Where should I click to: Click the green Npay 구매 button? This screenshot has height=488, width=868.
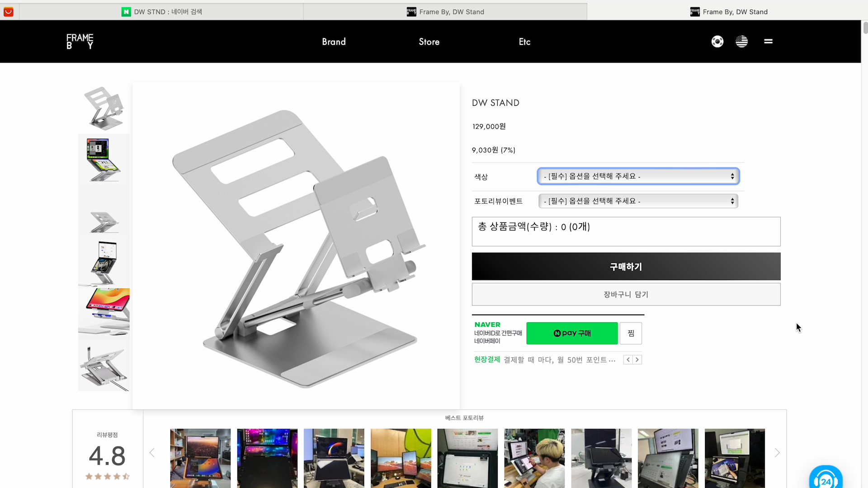[x=572, y=333]
